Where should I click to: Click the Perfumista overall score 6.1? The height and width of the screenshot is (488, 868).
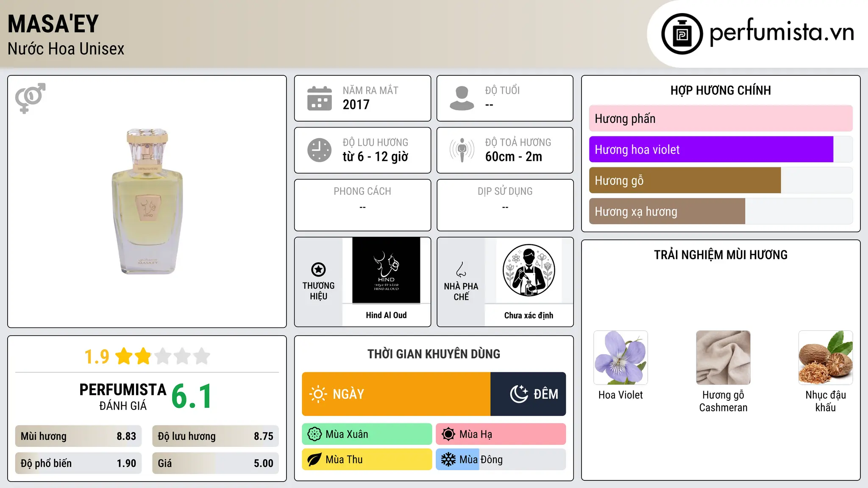pos(192,396)
